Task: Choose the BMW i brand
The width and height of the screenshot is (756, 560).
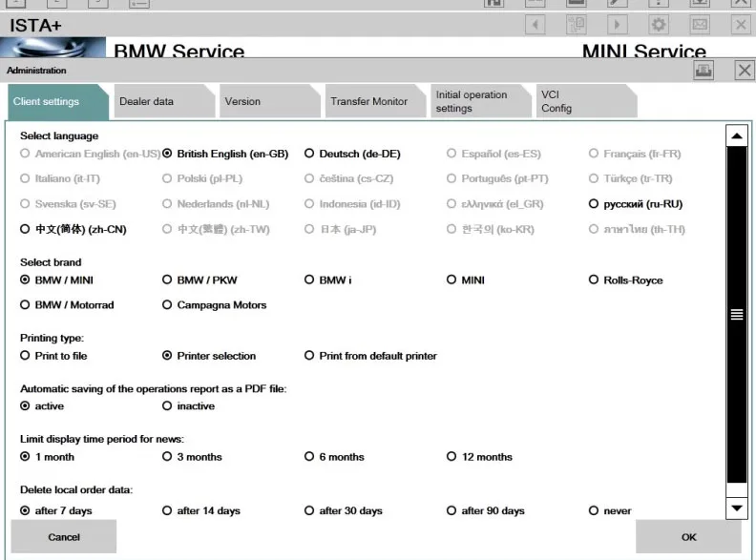Action: click(x=327, y=280)
